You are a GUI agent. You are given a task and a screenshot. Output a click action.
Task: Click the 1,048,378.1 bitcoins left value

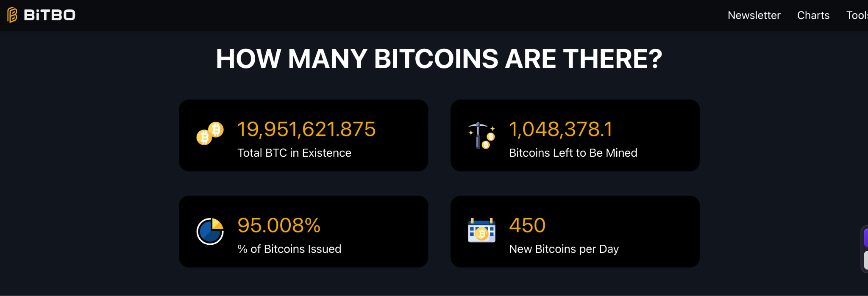(x=560, y=129)
